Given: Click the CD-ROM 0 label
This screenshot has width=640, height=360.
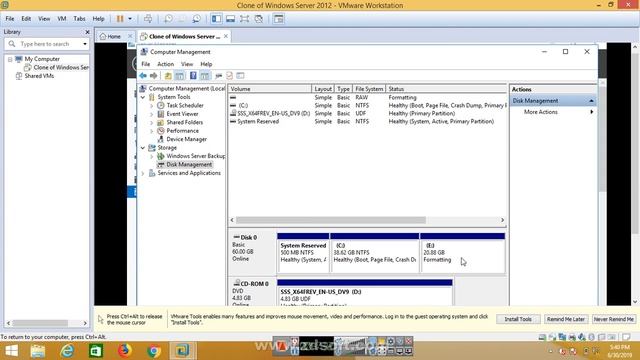Looking at the screenshot, I should [254, 284].
